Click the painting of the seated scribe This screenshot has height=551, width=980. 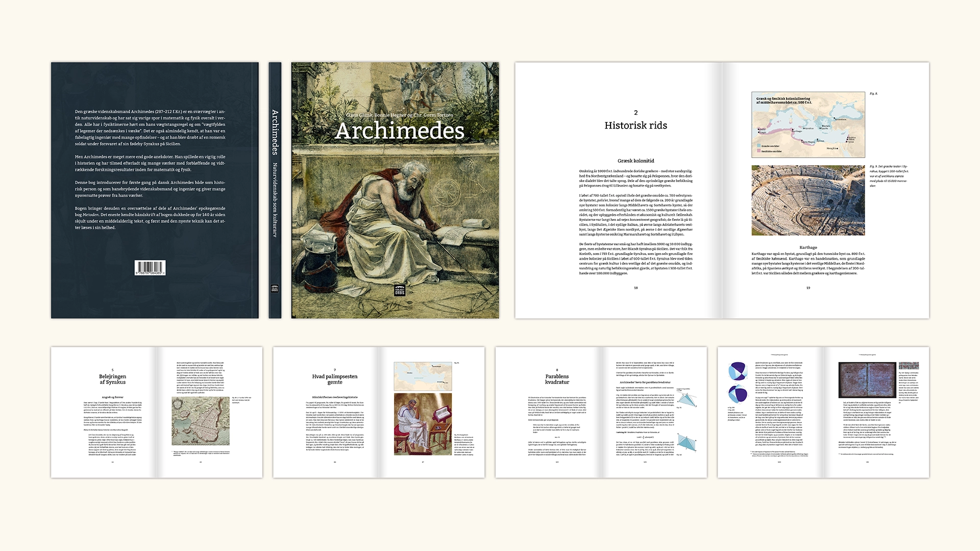pos(423,424)
